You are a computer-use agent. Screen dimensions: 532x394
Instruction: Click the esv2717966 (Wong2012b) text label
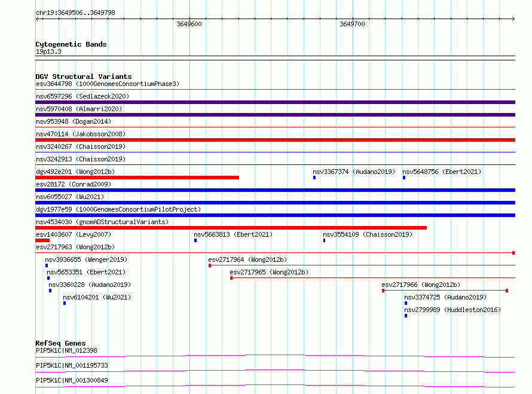pyautogui.click(x=421, y=285)
